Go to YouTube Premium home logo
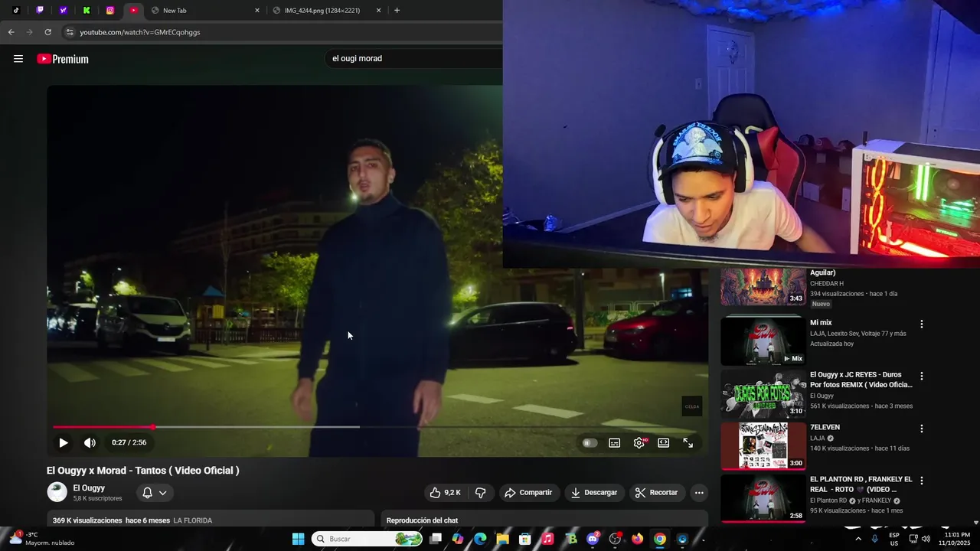The width and height of the screenshot is (980, 551). tap(63, 59)
